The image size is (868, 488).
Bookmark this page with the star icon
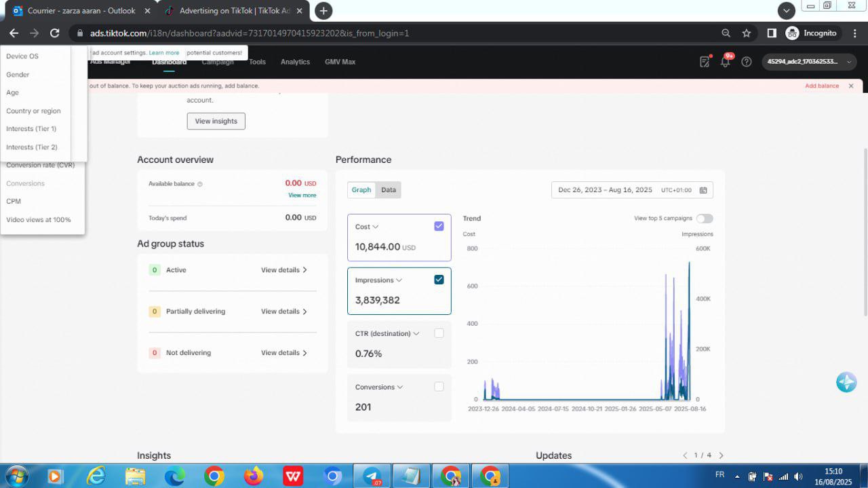pos(747,33)
